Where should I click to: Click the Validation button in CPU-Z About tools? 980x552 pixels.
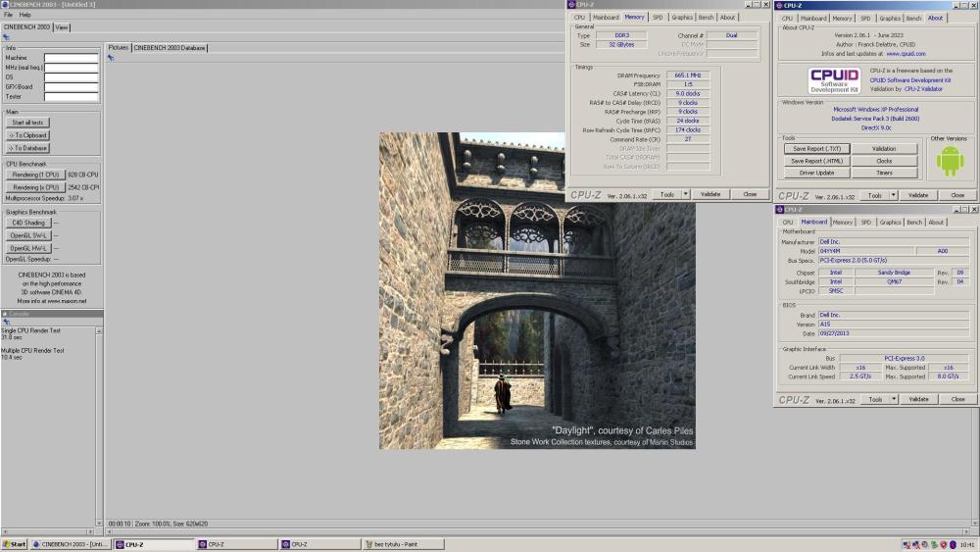(x=884, y=149)
